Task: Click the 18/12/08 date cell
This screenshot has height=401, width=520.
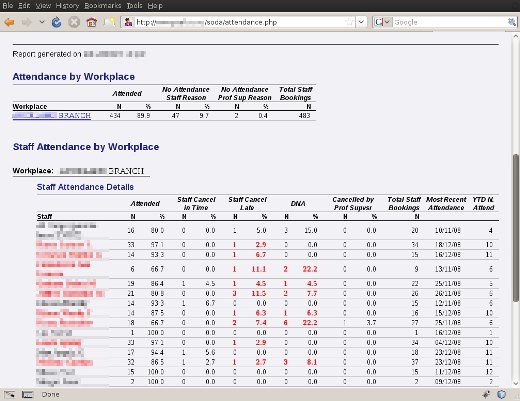Action: click(x=448, y=245)
